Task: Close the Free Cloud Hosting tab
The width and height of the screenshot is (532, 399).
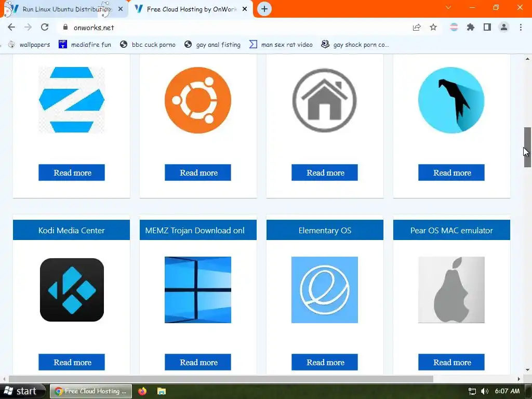Action: [245, 9]
